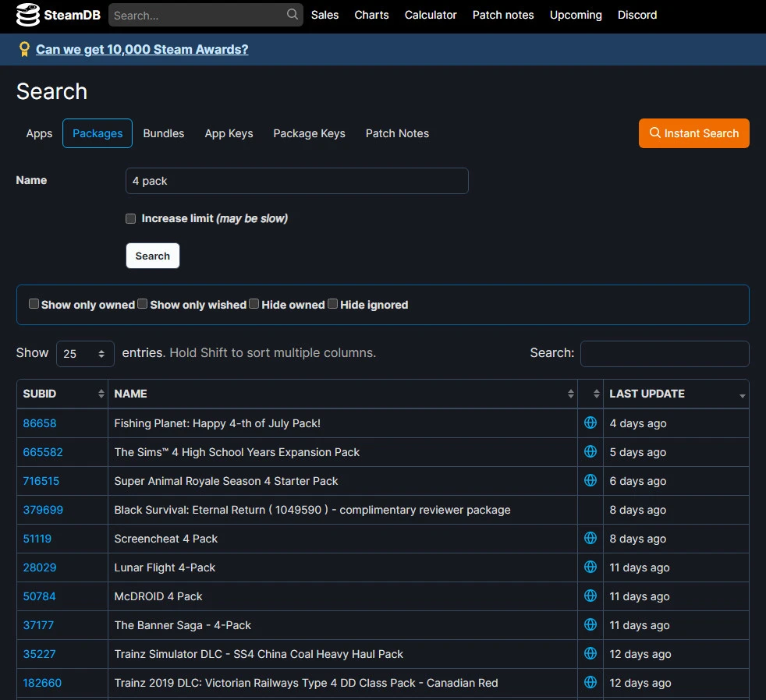Sort by the unlabeled globe column header
The width and height of the screenshot is (766, 700).
pyautogui.click(x=590, y=394)
